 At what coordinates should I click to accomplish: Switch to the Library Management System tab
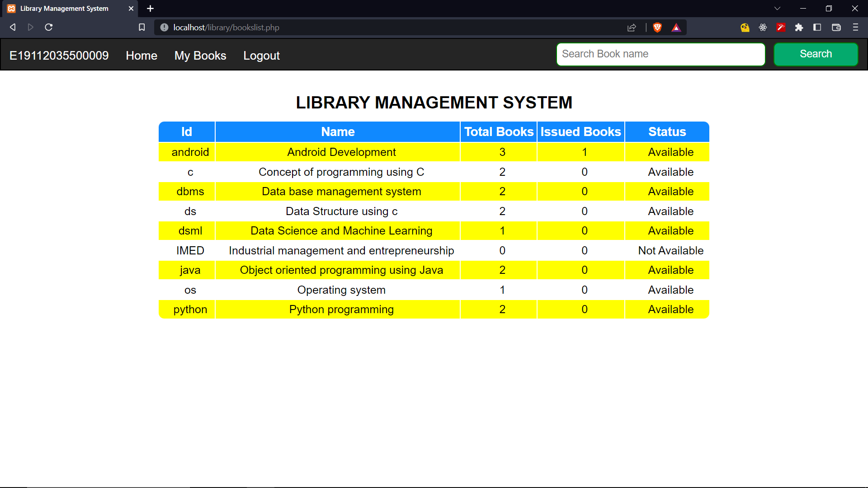tap(63, 9)
